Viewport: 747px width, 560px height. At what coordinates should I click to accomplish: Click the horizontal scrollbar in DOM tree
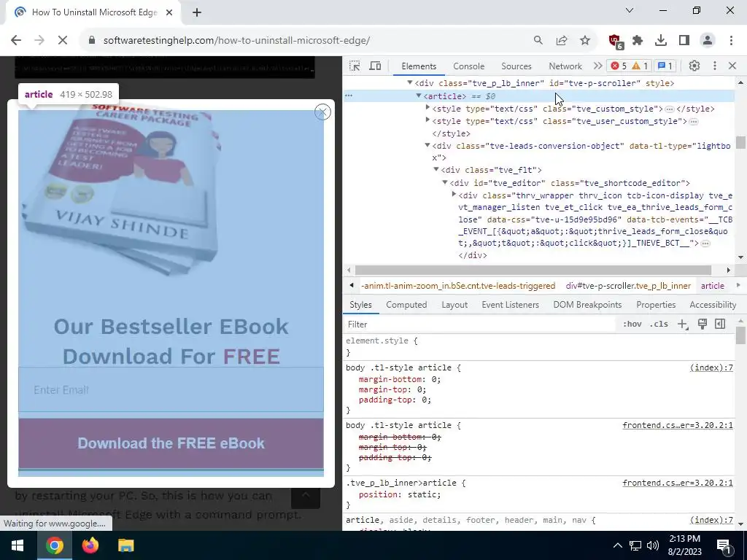[x=533, y=270]
